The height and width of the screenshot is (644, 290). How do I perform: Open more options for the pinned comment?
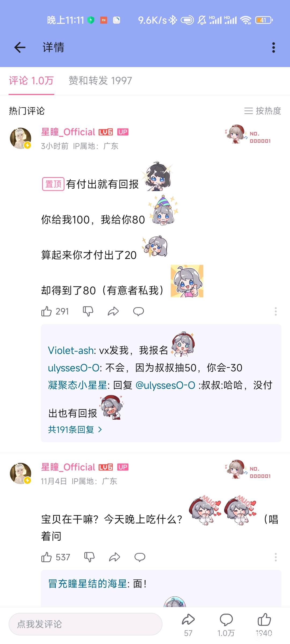click(275, 311)
